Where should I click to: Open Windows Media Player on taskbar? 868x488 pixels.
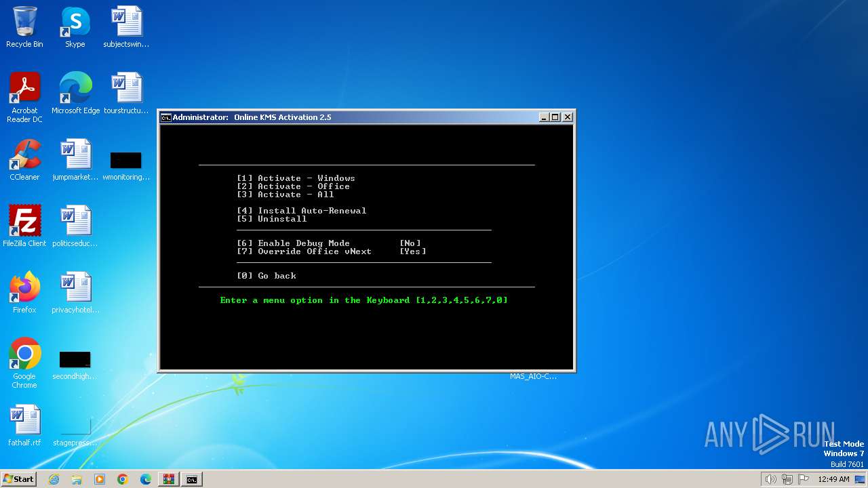pyautogui.click(x=100, y=479)
